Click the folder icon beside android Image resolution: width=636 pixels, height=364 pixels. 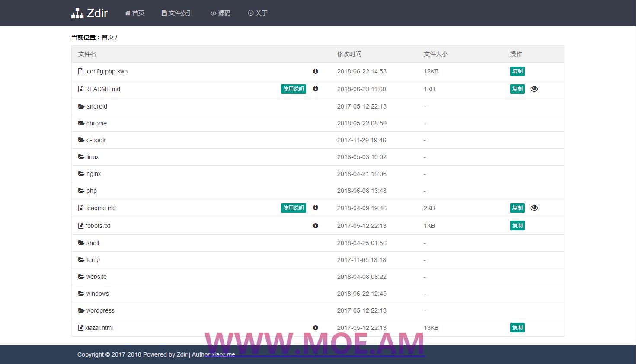[81, 106]
